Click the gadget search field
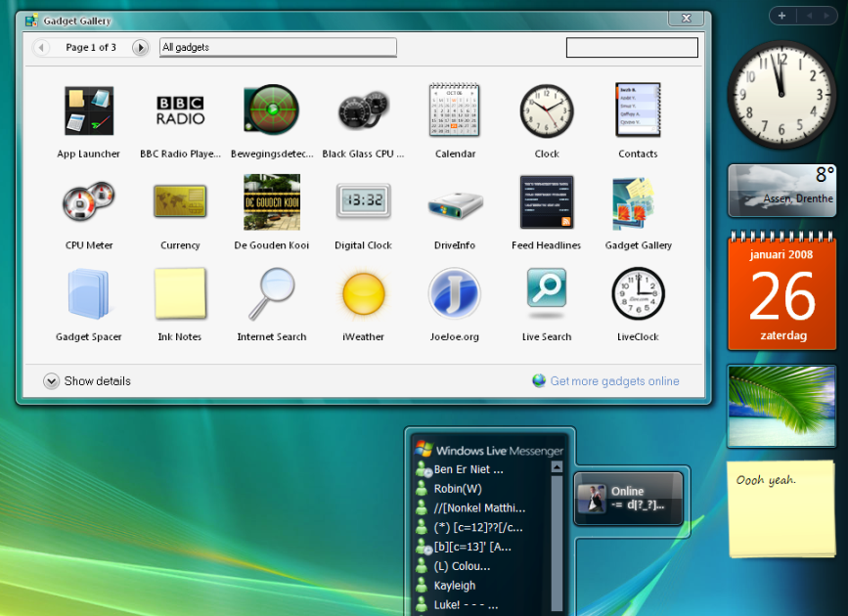This screenshot has width=848, height=616. [x=632, y=47]
